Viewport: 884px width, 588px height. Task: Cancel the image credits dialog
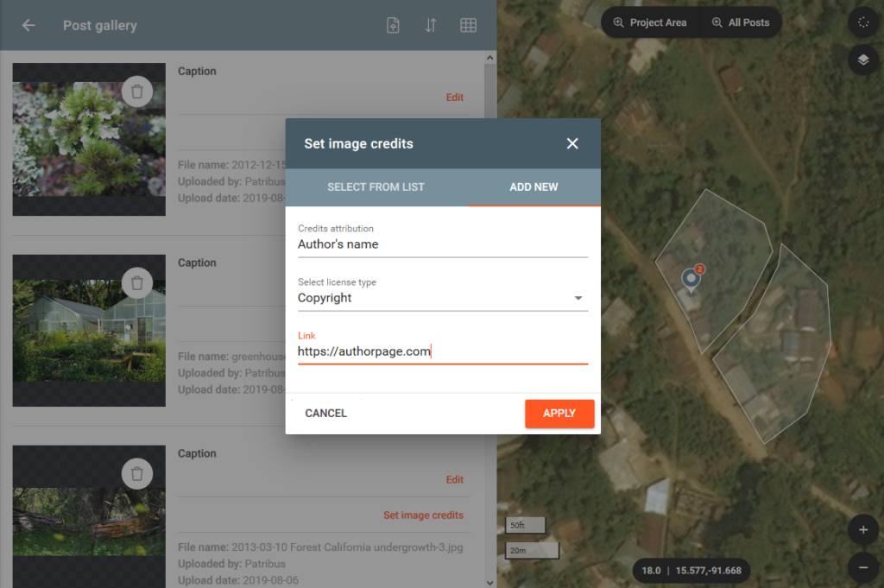point(325,414)
